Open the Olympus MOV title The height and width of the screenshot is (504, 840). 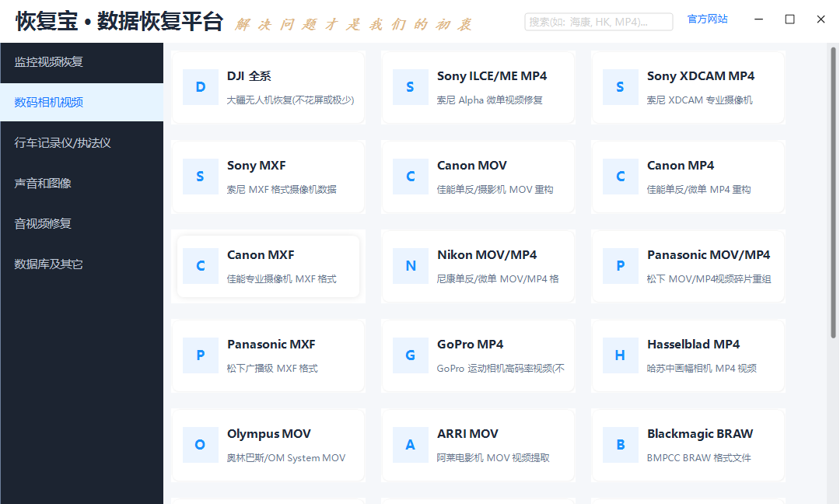pyautogui.click(x=269, y=434)
